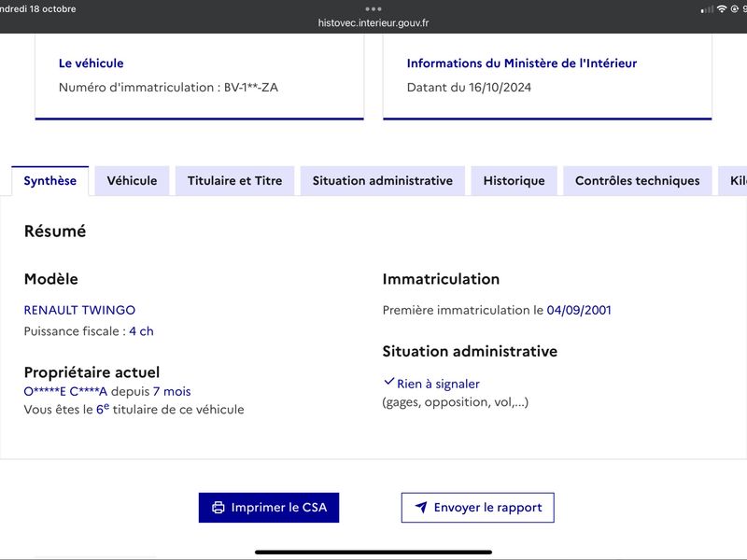The height and width of the screenshot is (560, 747).
Task: Click the Rien à signaler text
Action: pyautogui.click(x=438, y=384)
